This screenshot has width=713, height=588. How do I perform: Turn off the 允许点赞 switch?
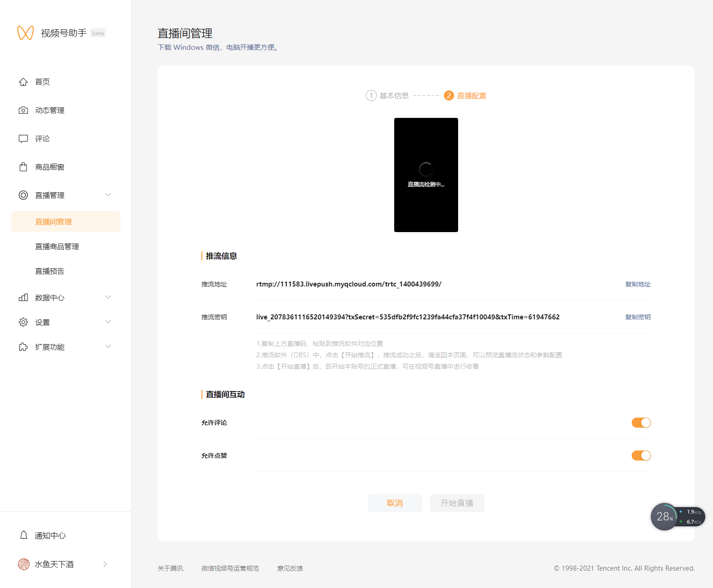(641, 456)
